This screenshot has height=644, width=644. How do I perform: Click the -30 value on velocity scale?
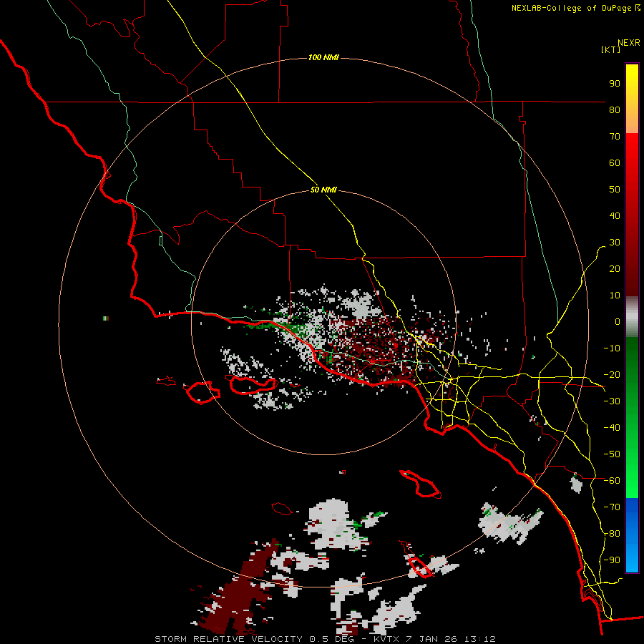(x=612, y=401)
